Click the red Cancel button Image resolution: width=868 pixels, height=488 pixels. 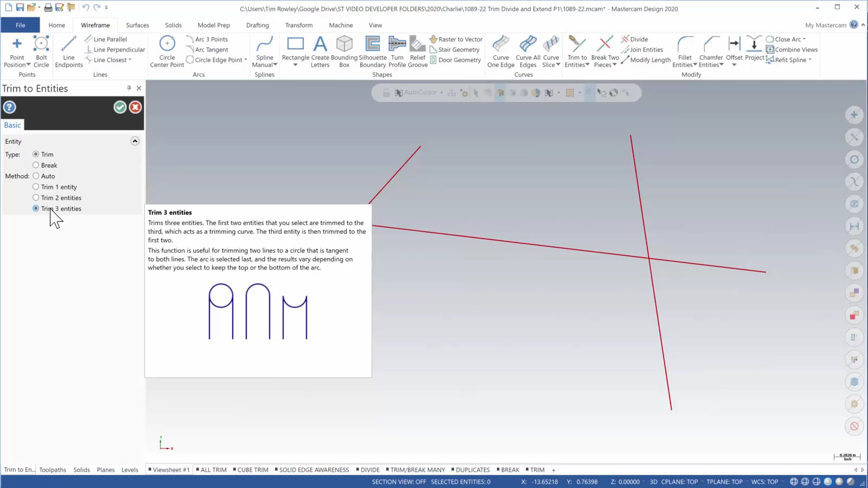click(134, 107)
